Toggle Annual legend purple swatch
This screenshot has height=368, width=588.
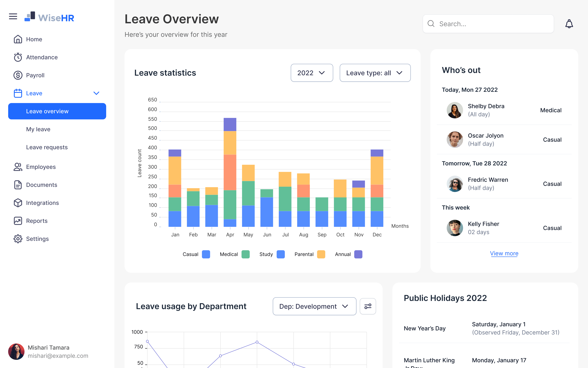(x=358, y=254)
